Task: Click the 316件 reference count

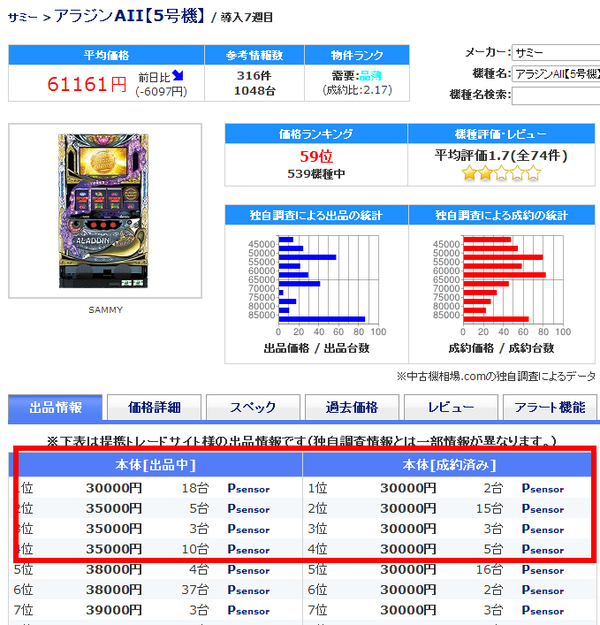Action: coord(254,75)
